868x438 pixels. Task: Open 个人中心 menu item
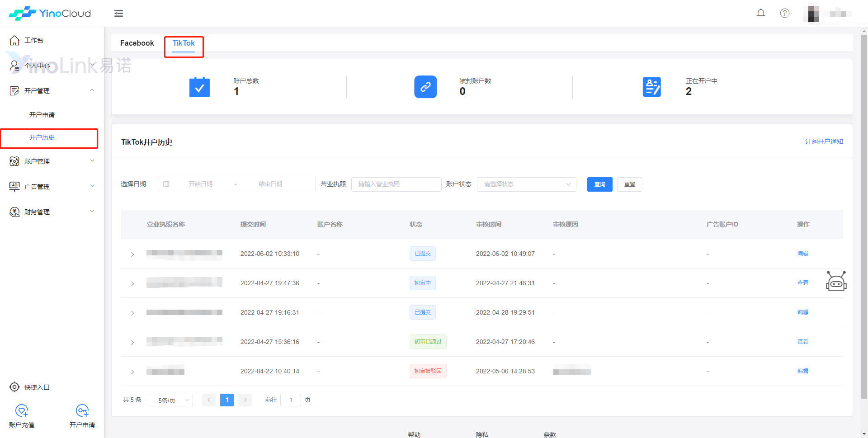[x=37, y=66]
